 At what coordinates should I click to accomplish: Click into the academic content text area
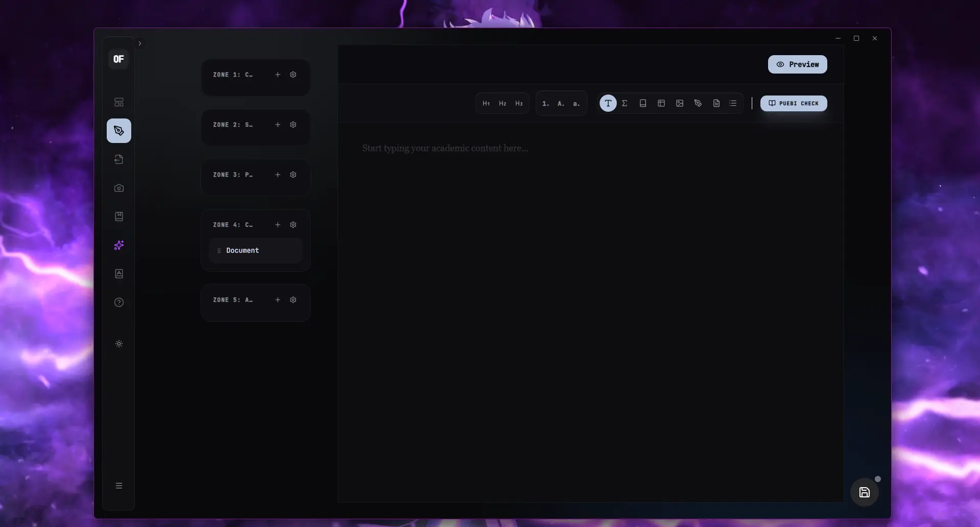tap(590, 312)
